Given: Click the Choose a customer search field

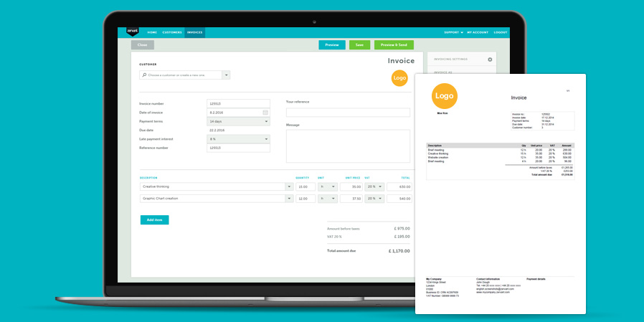Looking at the screenshot, I should 181,75.
